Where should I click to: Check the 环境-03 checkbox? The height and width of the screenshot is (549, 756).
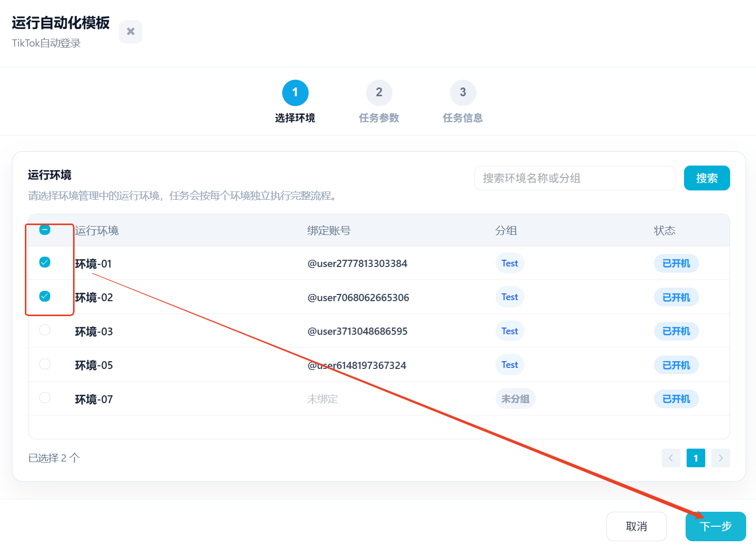(x=45, y=330)
